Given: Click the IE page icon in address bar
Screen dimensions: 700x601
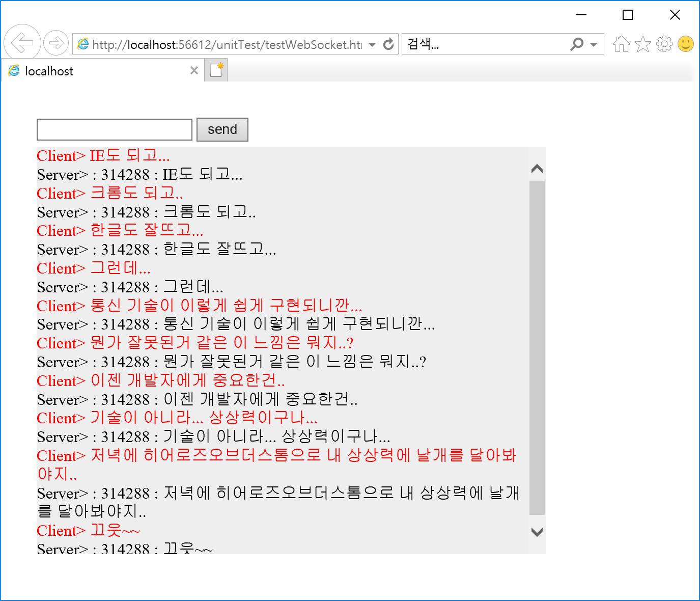Looking at the screenshot, I should [83, 44].
